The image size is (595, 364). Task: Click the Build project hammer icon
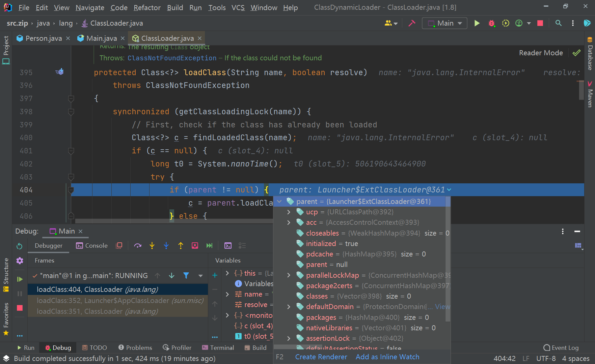[x=412, y=23]
